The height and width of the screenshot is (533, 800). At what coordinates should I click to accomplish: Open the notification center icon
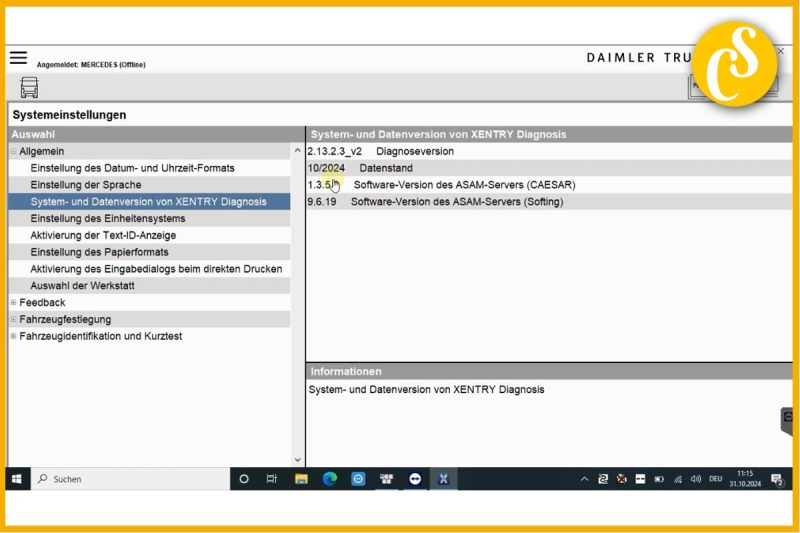[776, 479]
